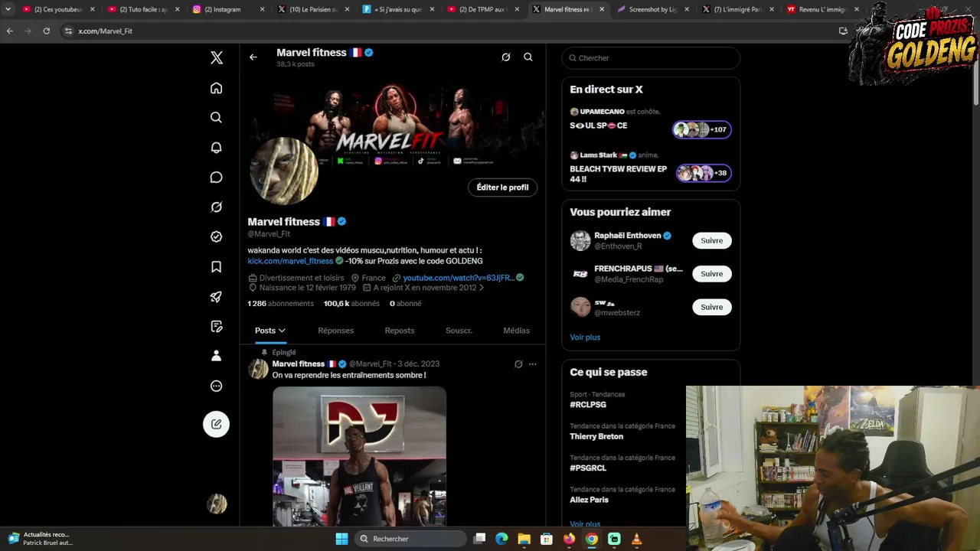Follow FRENCHRAPUS with the Suivre button

(x=711, y=274)
